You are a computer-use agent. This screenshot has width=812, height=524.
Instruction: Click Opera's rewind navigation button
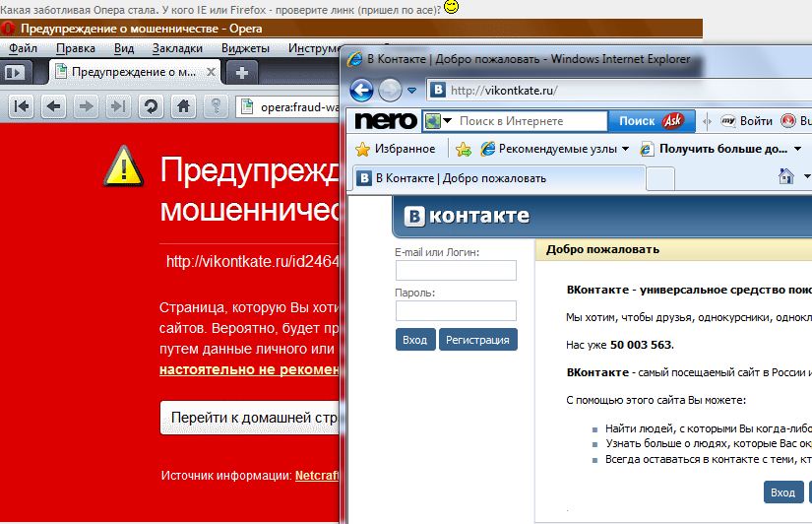click(22, 106)
